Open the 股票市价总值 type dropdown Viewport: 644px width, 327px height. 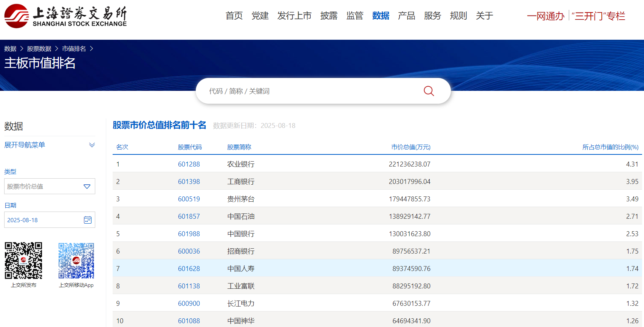coord(50,186)
